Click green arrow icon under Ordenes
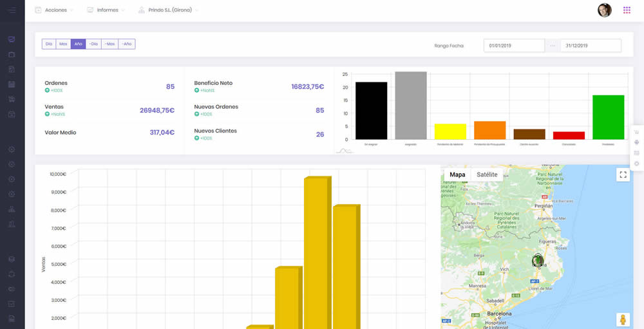 pyautogui.click(x=47, y=90)
